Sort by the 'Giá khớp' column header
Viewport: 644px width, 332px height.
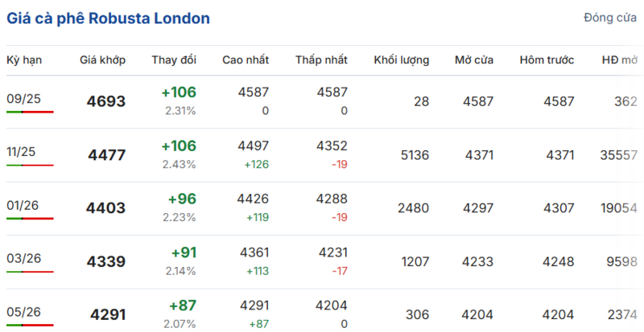coord(102,60)
